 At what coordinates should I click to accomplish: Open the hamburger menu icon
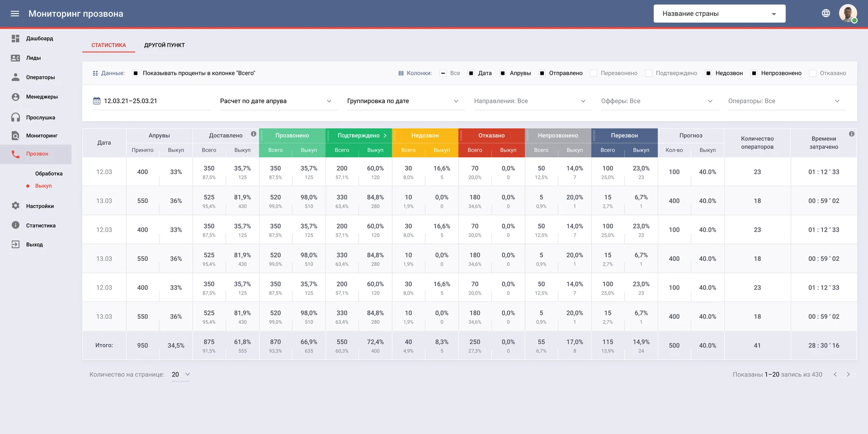[15, 14]
